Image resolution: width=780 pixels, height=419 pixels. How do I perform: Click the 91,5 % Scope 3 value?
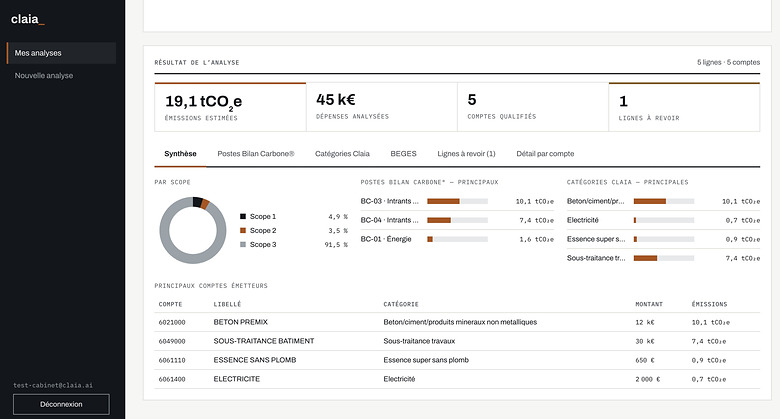pyautogui.click(x=336, y=245)
